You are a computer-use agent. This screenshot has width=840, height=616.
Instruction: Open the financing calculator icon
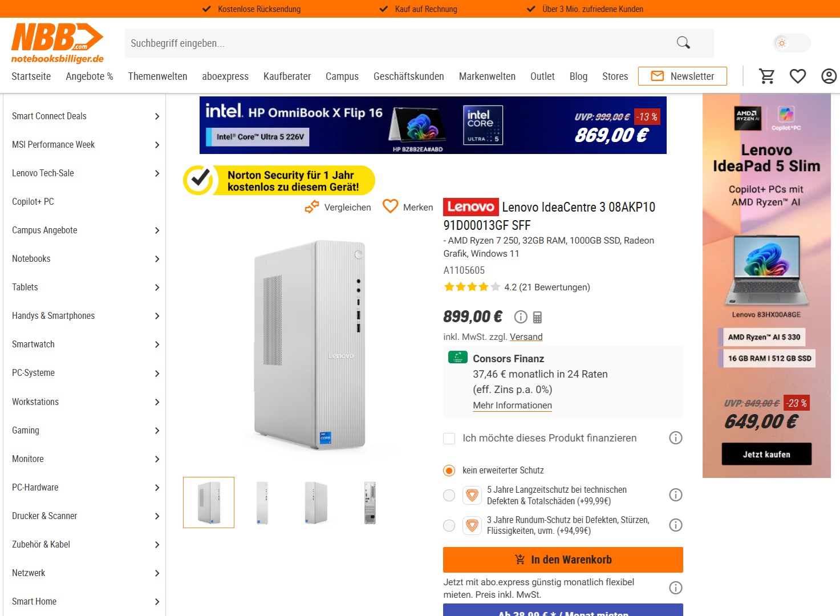[537, 317]
